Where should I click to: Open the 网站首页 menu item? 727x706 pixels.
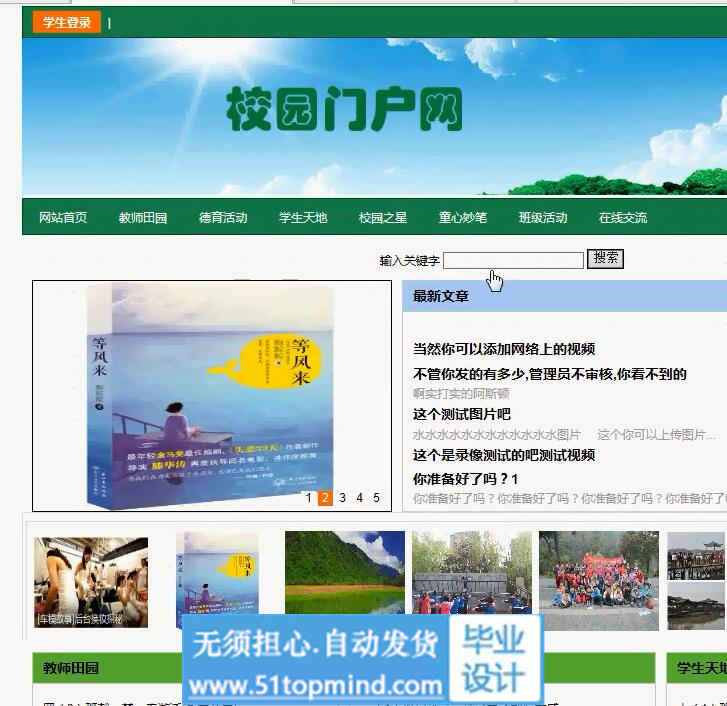63,217
